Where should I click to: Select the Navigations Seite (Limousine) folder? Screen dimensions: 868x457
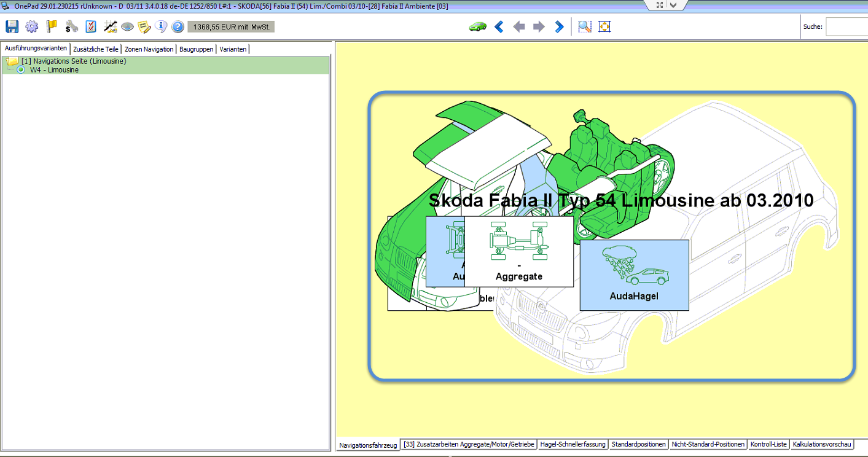(x=74, y=61)
